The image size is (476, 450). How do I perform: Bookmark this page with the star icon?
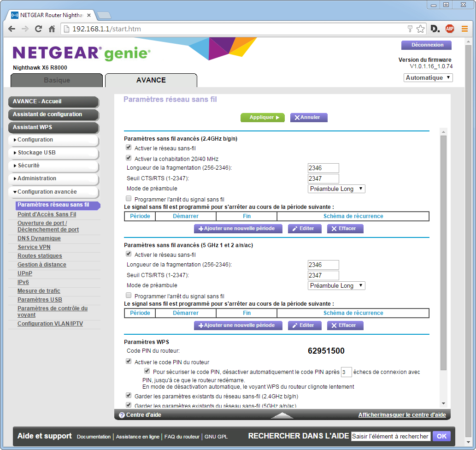[x=420, y=29]
